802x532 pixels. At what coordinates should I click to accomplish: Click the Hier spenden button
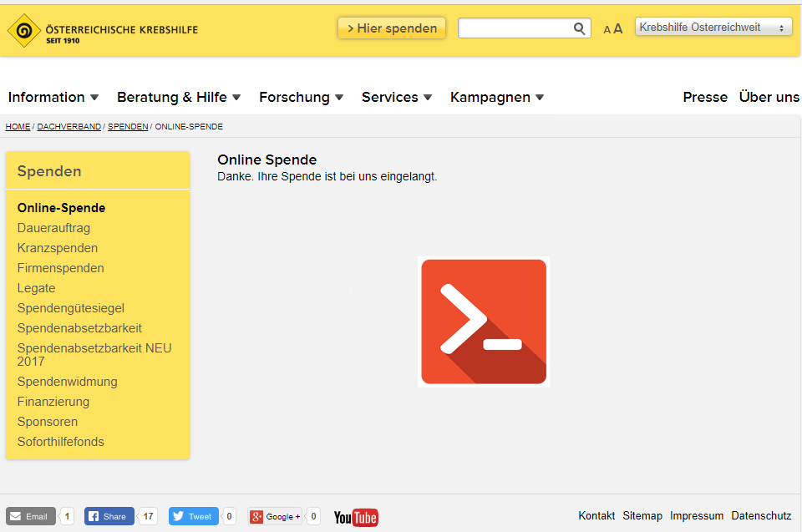392,28
